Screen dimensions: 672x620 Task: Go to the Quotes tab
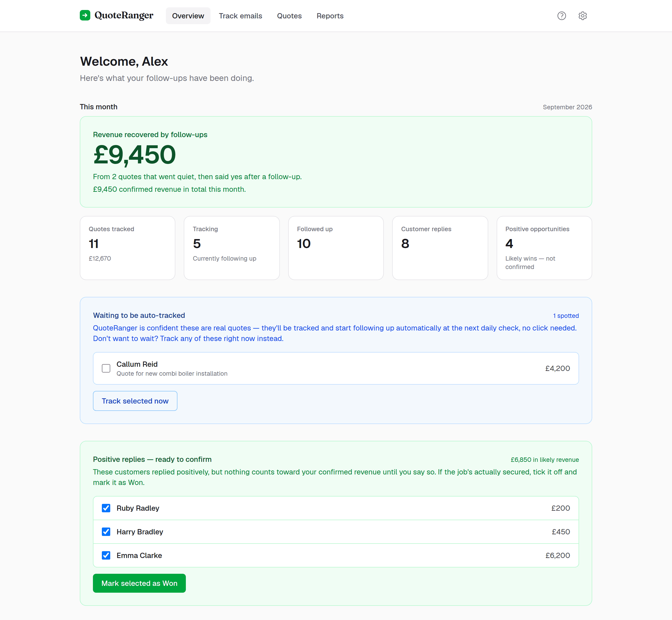click(x=289, y=16)
